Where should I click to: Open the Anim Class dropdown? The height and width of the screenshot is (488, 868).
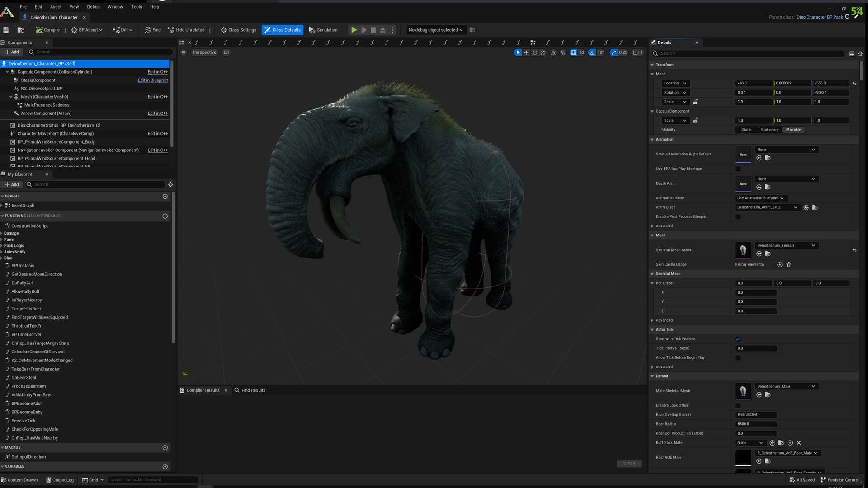(x=767, y=207)
